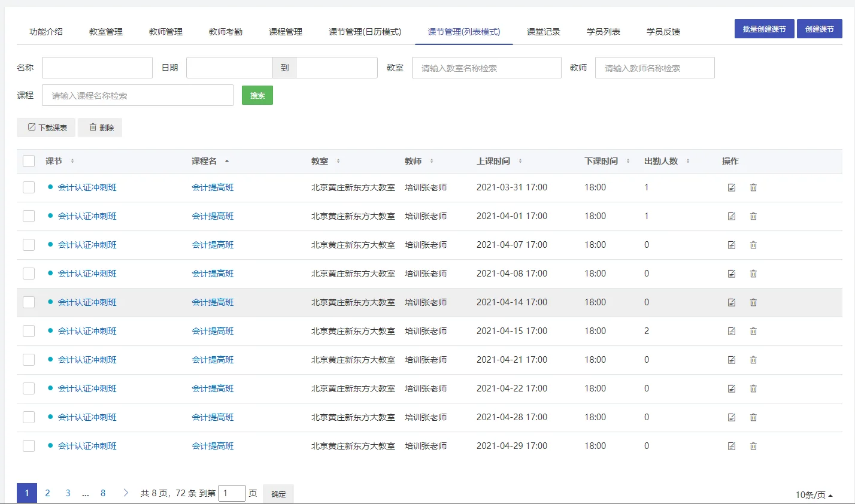
Task: Sort by 教师 column arrows
Action: [x=432, y=161]
